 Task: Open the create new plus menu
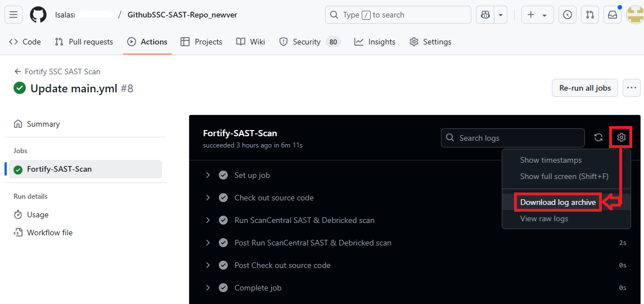point(537,15)
